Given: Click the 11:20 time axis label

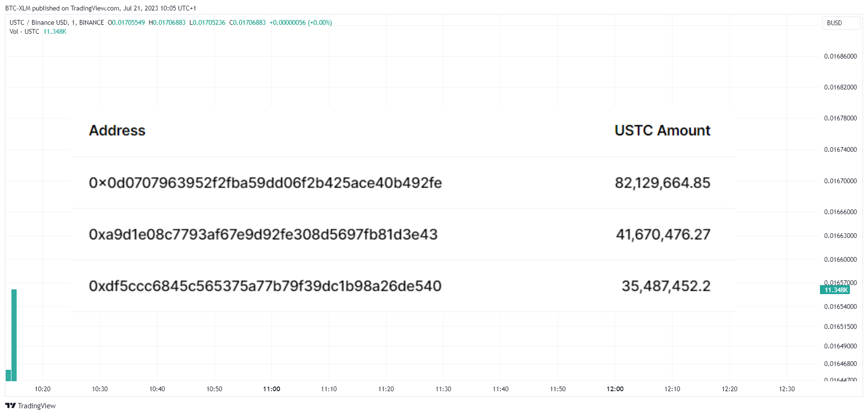Looking at the screenshot, I should pyautogui.click(x=386, y=389).
